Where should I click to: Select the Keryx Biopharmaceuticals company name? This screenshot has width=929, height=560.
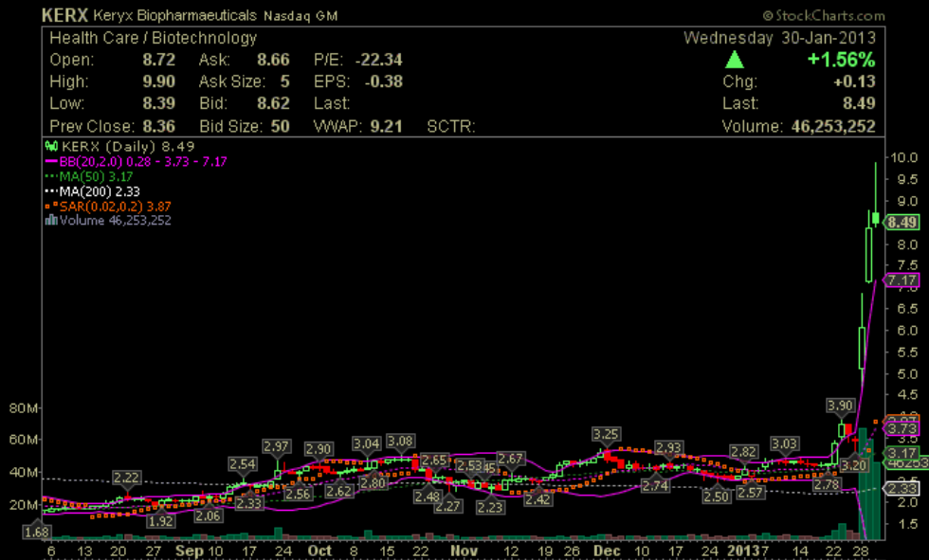[x=174, y=15]
